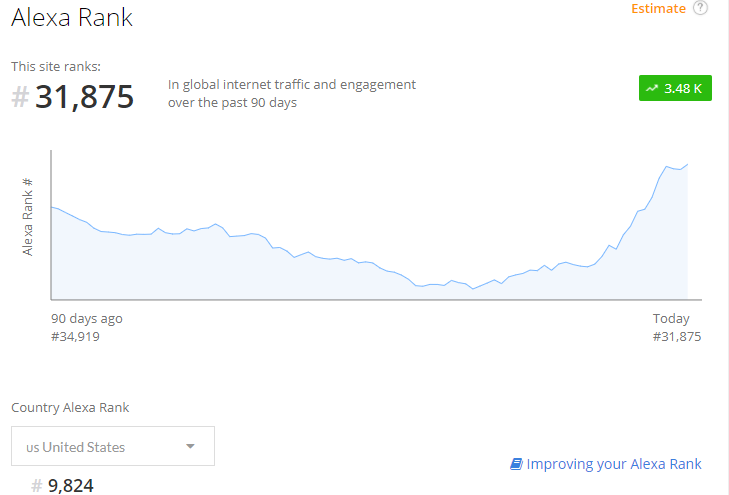The width and height of the screenshot is (729, 495).
Task: Click the global internet traffic description text
Action: coord(291,94)
